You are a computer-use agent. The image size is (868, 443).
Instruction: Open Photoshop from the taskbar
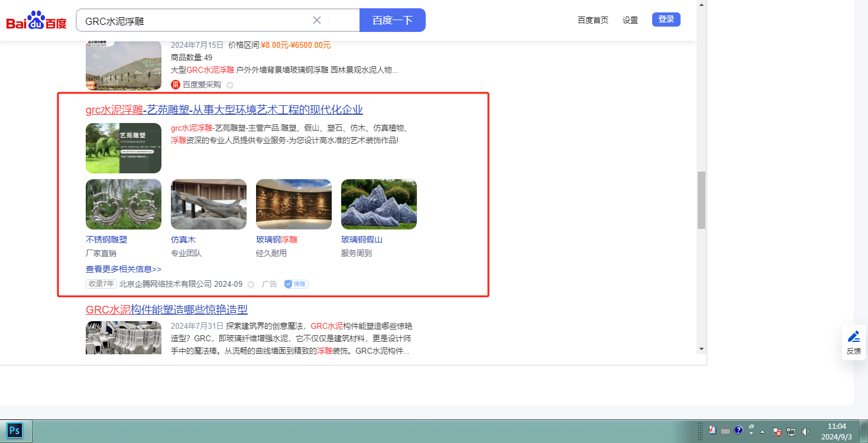[x=15, y=430]
